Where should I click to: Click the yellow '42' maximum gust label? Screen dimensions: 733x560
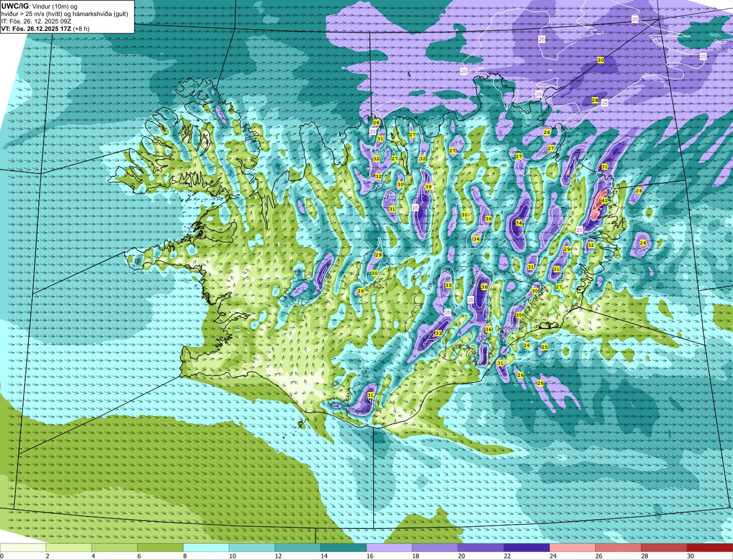(x=604, y=200)
